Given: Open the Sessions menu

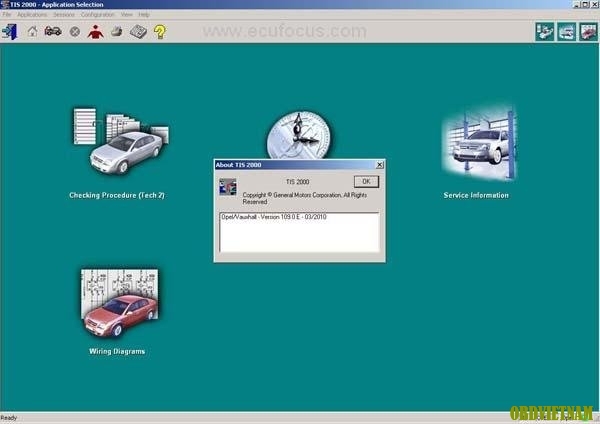Looking at the screenshot, I should coord(64,15).
